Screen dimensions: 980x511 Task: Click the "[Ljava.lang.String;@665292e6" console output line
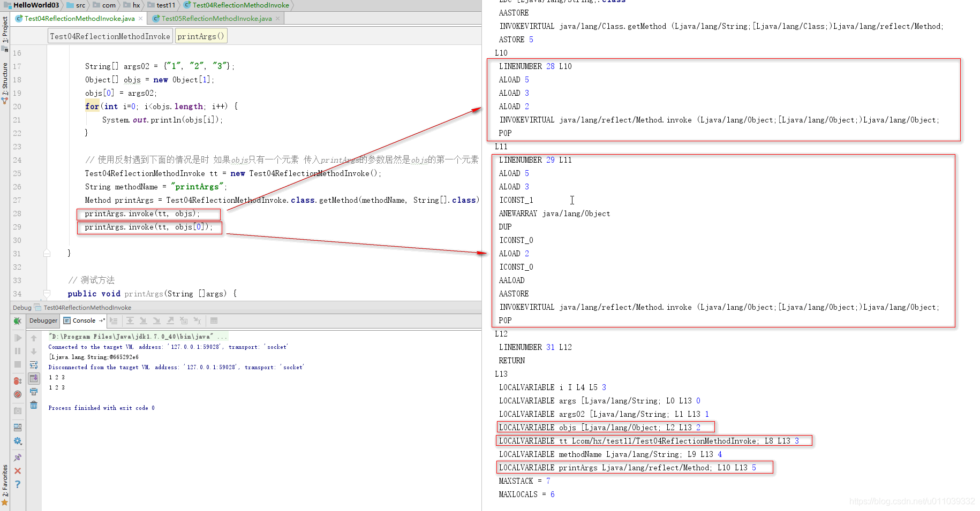click(x=94, y=357)
